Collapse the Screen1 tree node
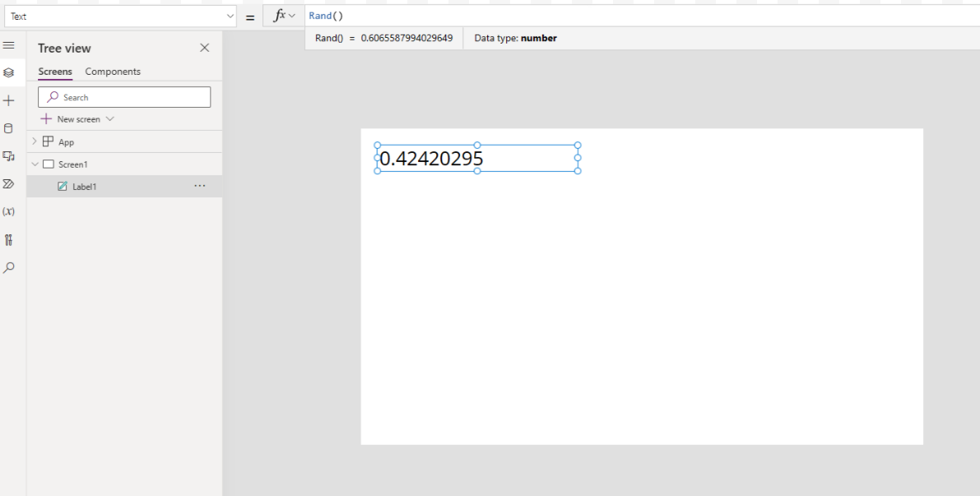This screenshot has width=980, height=496. (34, 164)
